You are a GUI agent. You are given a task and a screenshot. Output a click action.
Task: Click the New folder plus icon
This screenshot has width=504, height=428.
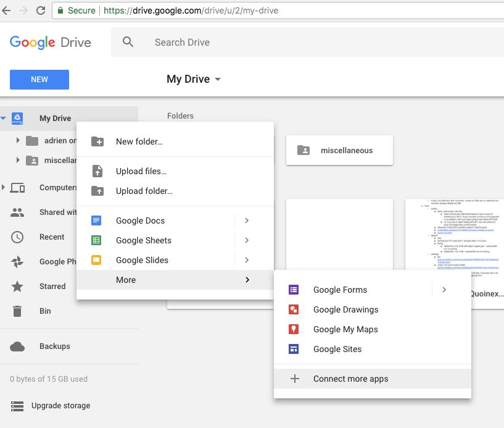97,141
